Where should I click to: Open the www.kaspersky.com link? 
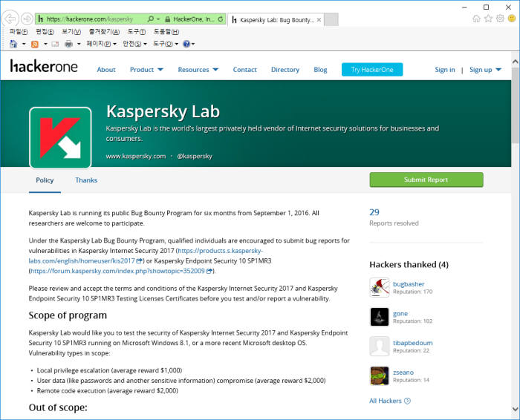pos(136,156)
